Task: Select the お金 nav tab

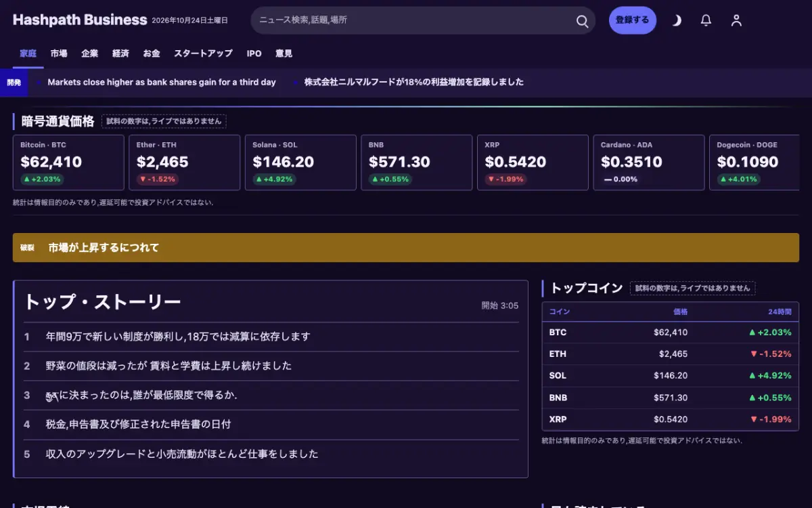Action: pos(152,54)
